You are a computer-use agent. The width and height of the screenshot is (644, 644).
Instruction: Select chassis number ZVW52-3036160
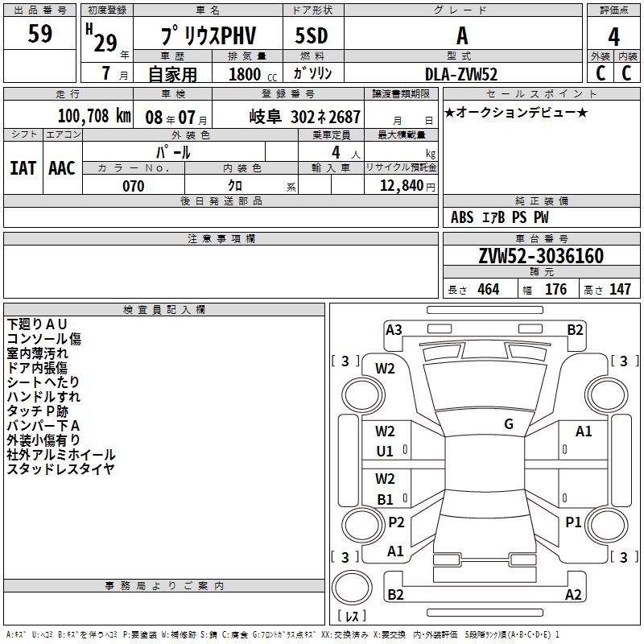tap(541, 256)
